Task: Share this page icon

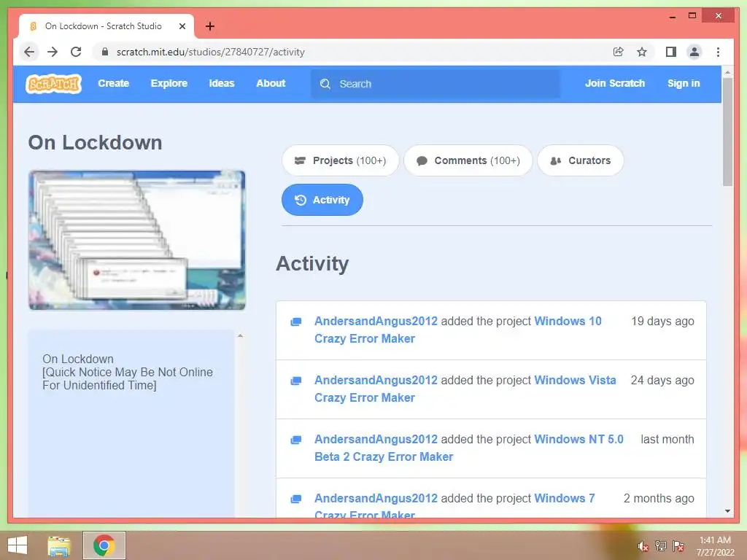Action: coord(619,52)
